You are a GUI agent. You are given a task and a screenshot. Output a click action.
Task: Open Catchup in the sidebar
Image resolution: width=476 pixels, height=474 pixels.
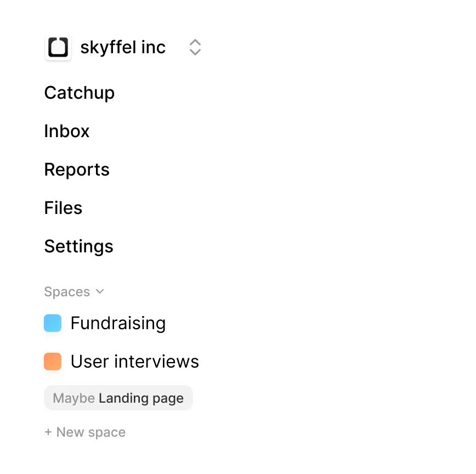80,93
